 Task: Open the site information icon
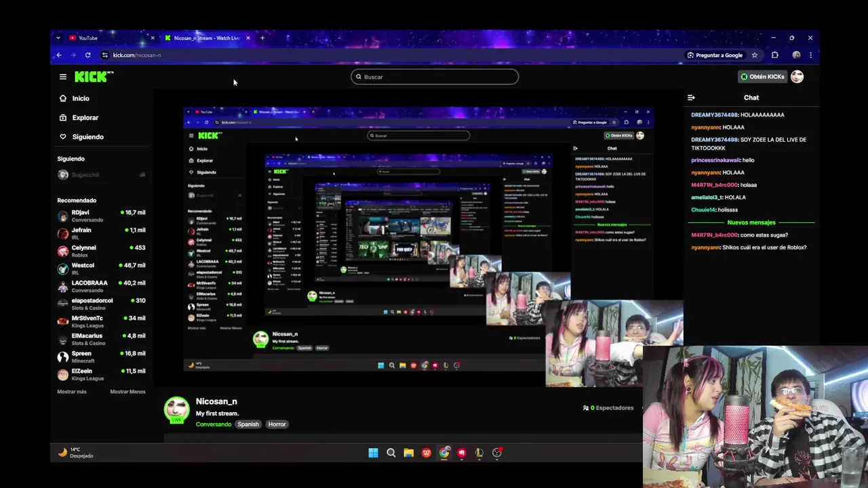(x=104, y=55)
